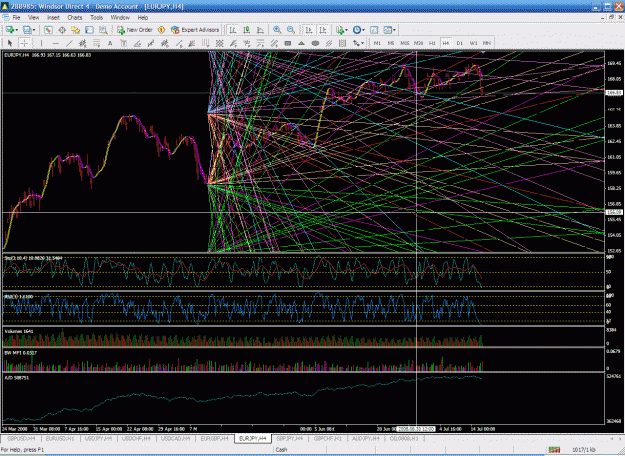Switch chart to candlesticks view
The height and width of the screenshot is (456, 625).
pos(247,30)
